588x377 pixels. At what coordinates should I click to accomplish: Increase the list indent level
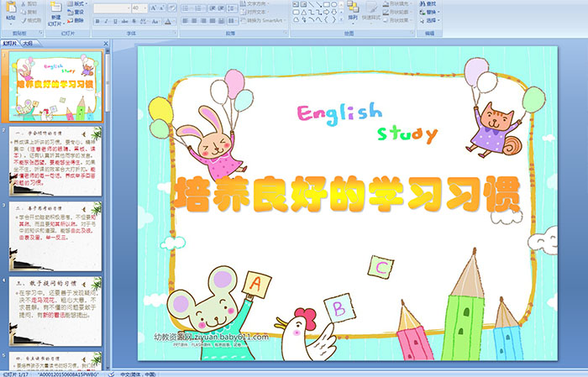pyautogui.click(x=221, y=8)
